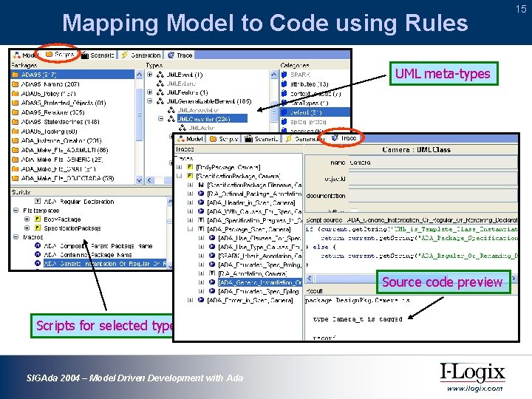Select Trace tab in front window
The width and height of the screenshot is (532, 399).
tap(344, 138)
